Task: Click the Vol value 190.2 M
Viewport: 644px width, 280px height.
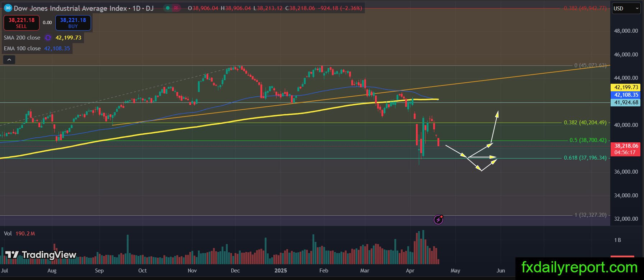Action: click(x=25, y=234)
